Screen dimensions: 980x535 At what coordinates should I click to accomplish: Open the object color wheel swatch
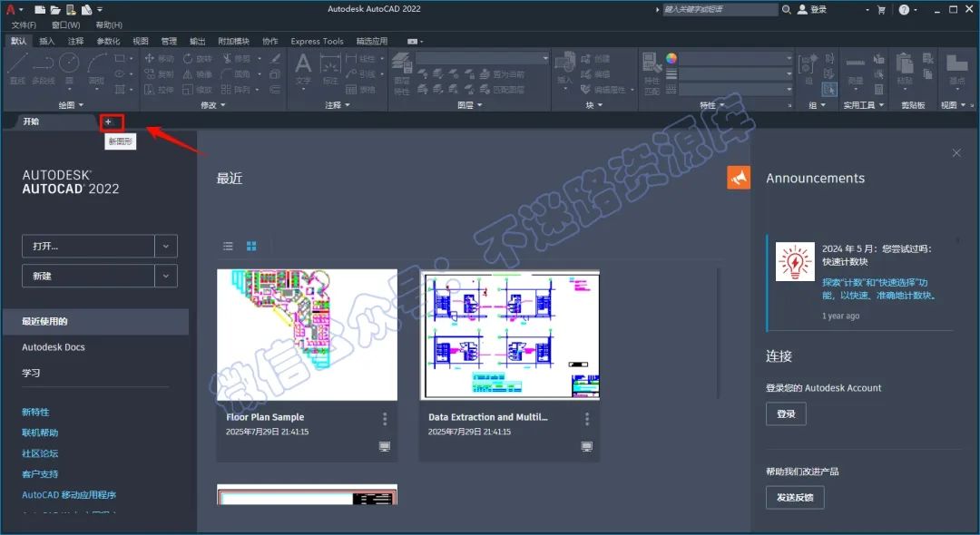coord(671,58)
